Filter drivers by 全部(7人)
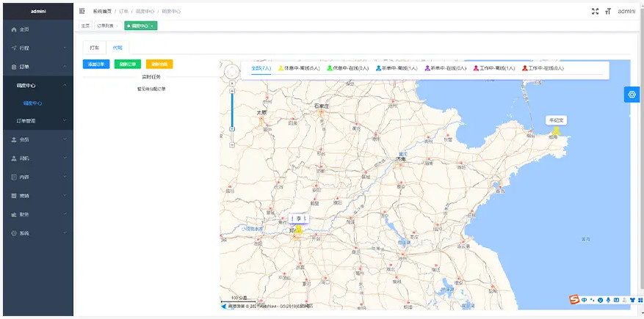Screen dimensions: 644x319 tap(261, 68)
